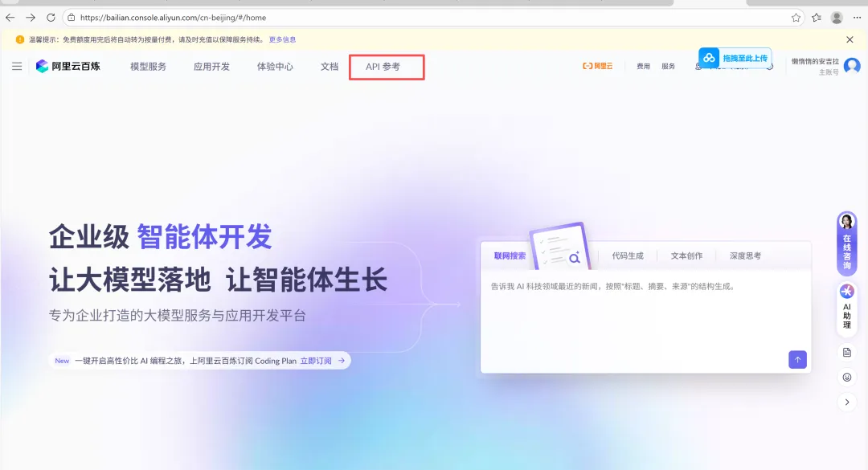View site info via lock icon
The width and height of the screenshot is (868, 470).
pos(71,18)
